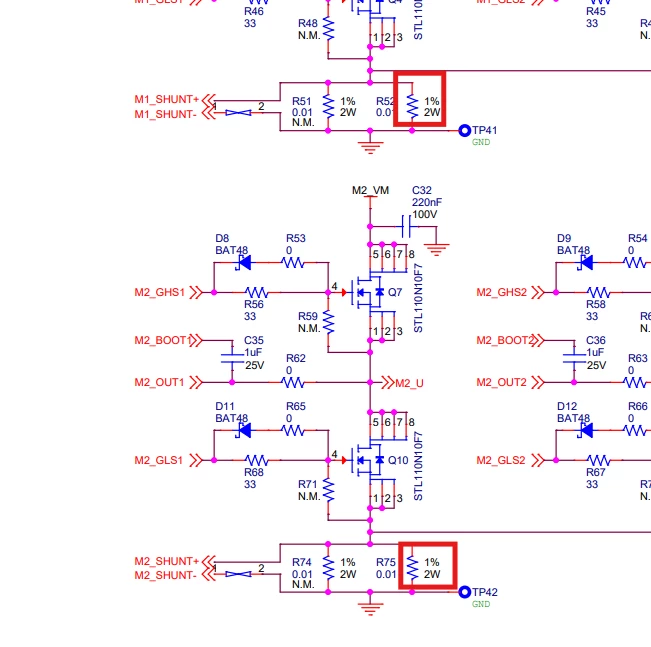This screenshot has width=651, height=647.
Task: Pick the R67 33-ohm resistor symbol
Action: [598, 460]
